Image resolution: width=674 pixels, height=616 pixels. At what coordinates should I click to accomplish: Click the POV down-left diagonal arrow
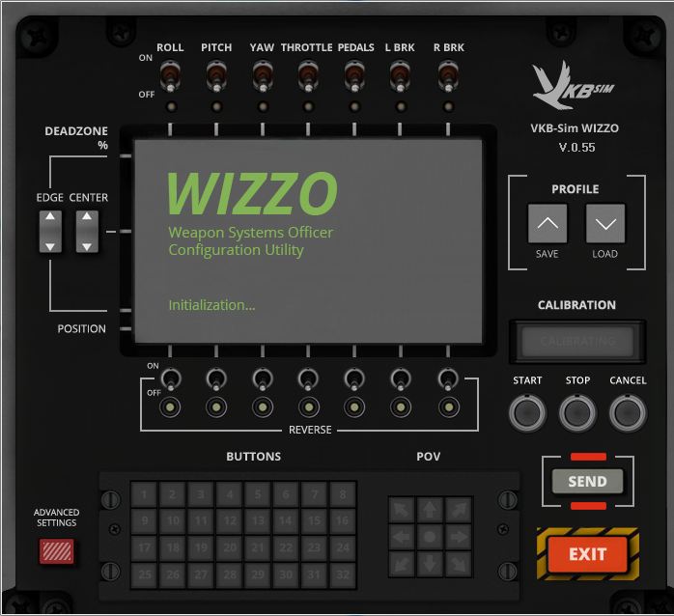point(402,563)
